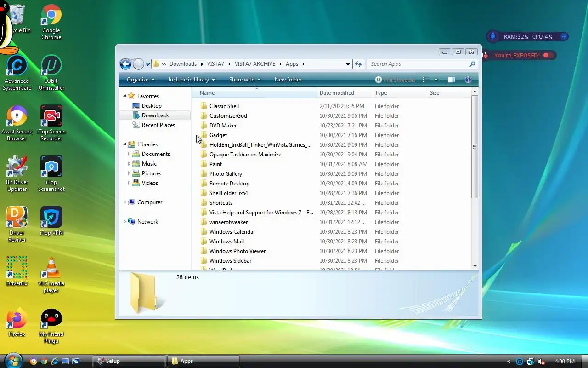Launch Avast browser from quick launch
The image size is (588, 368).
[x=33, y=362]
